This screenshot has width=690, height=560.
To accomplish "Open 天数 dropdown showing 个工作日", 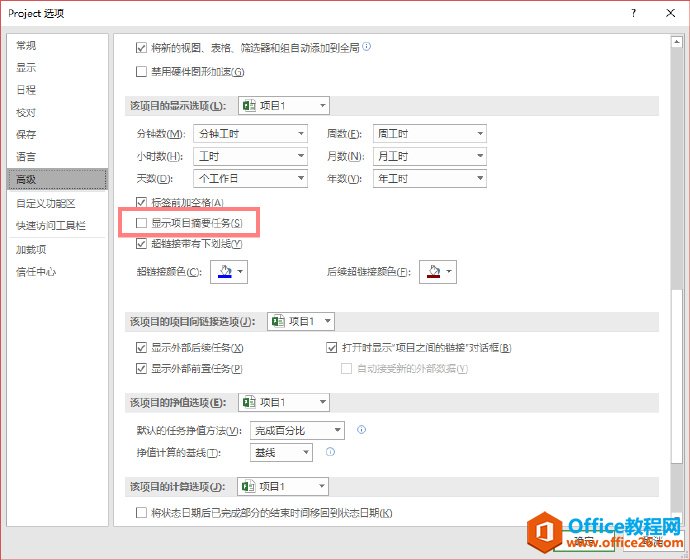I will tap(250, 178).
